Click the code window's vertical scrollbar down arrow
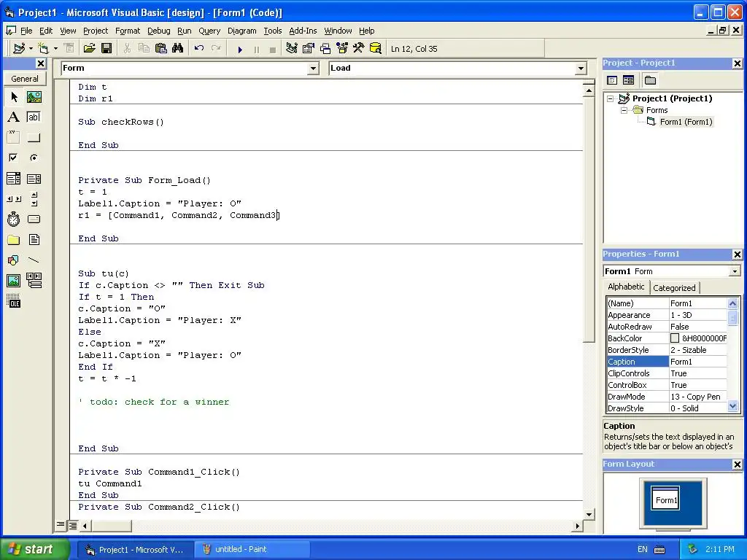This screenshot has height=560, width=747. (589, 514)
